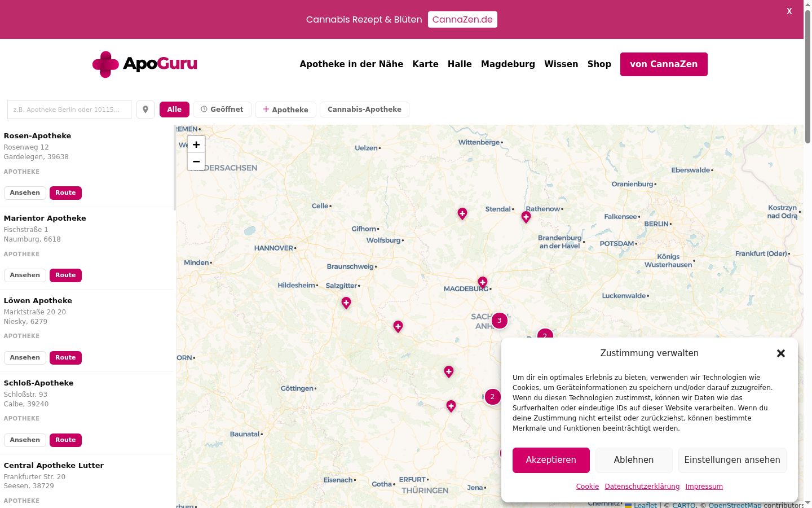Focus the pharmacy search field

(x=69, y=110)
